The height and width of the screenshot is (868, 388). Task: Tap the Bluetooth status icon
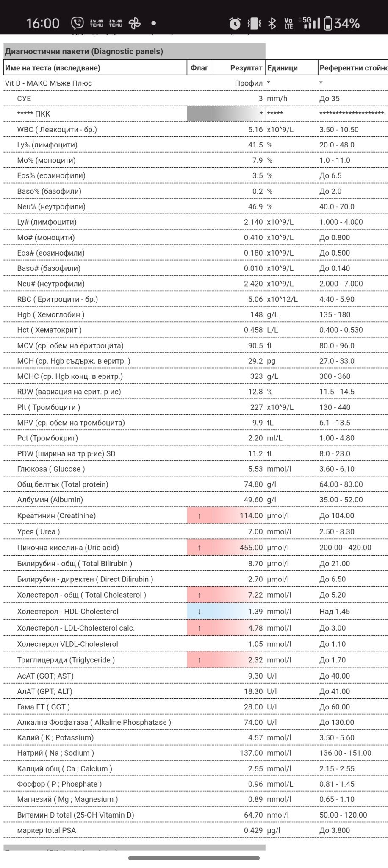click(x=272, y=23)
